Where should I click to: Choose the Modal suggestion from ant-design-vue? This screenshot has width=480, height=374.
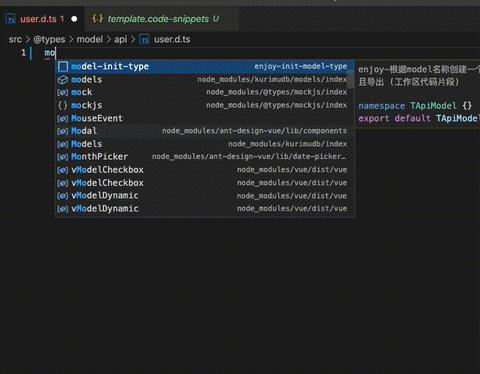coord(205,131)
